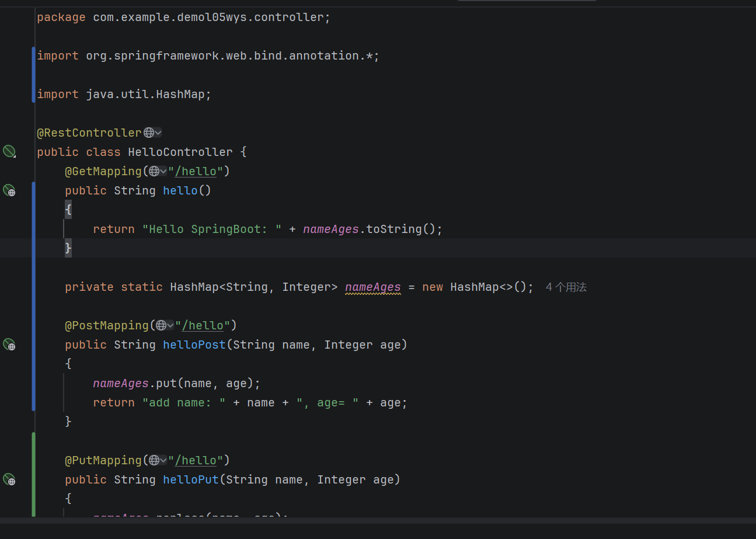Click the "Hello SpringBoot: " string literal
756x539 pixels.
[212, 229]
